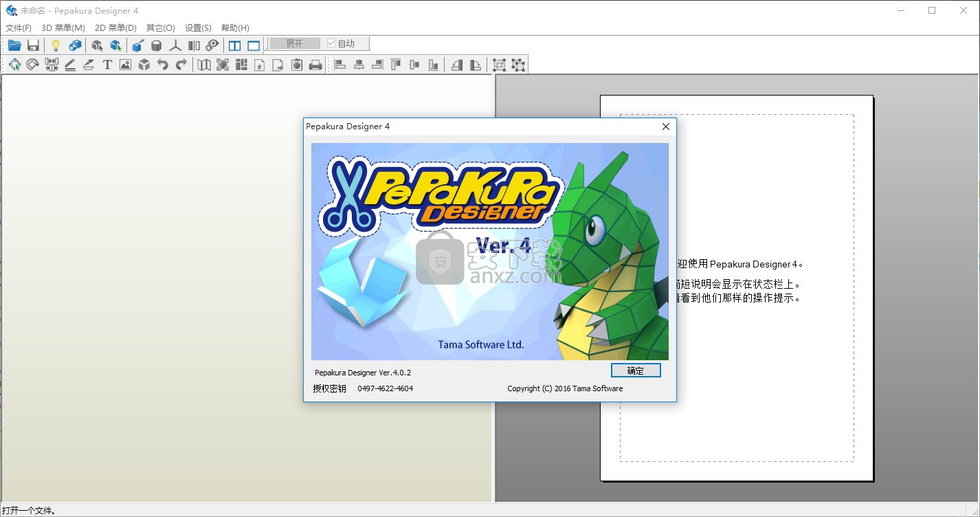Click the Pepakura Designer Ver.4.0.2 text
Viewport: 980px width, 517px height.
pyautogui.click(x=363, y=373)
